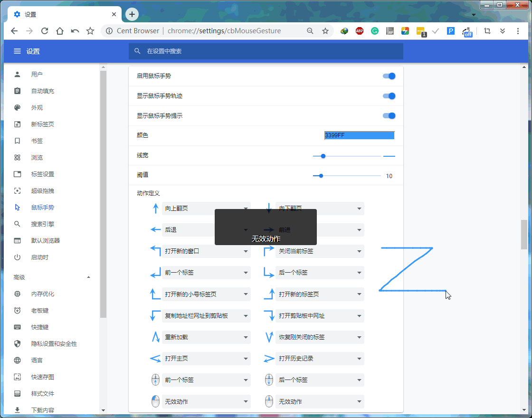The width and height of the screenshot is (532, 418).
Task: Open the 重新加载 gesture dropdown
Action: coord(206,337)
